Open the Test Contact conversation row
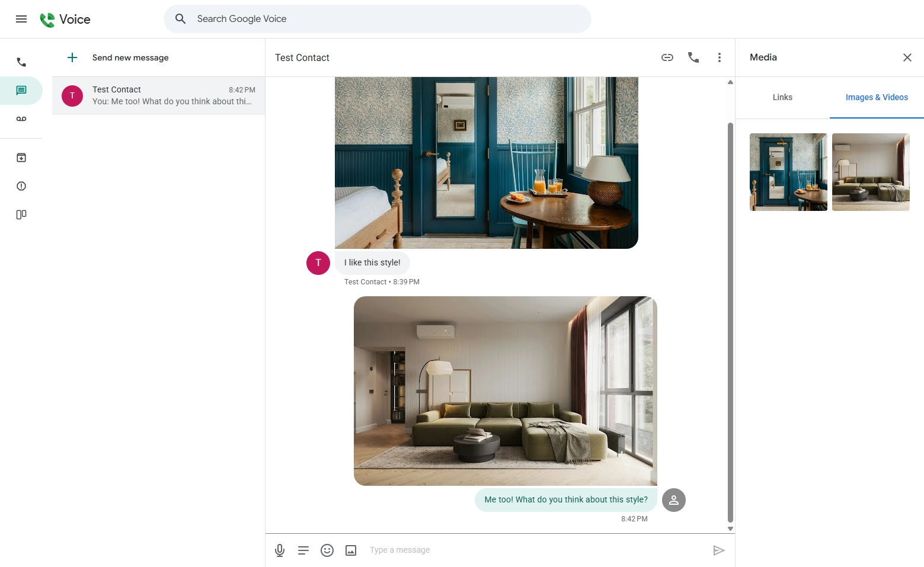Viewport: 924px width, 567px height. pos(158,95)
